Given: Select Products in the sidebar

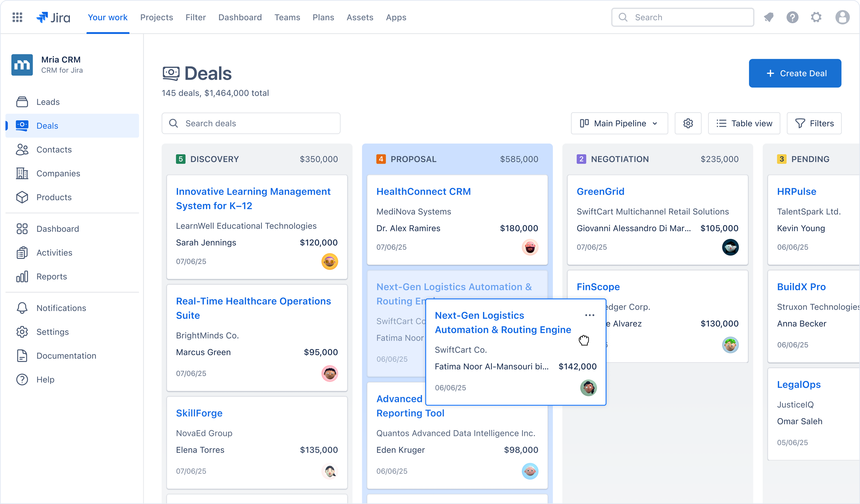Looking at the screenshot, I should (54, 197).
